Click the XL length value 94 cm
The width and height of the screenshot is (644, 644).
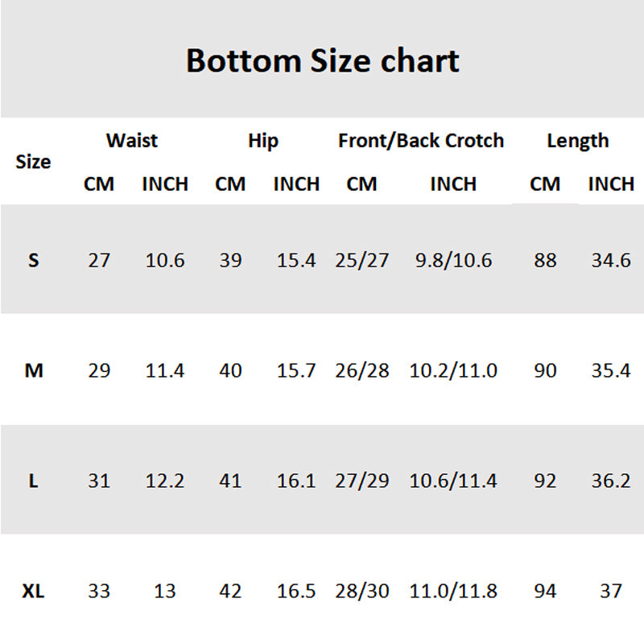pyautogui.click(x=545, y=592)
